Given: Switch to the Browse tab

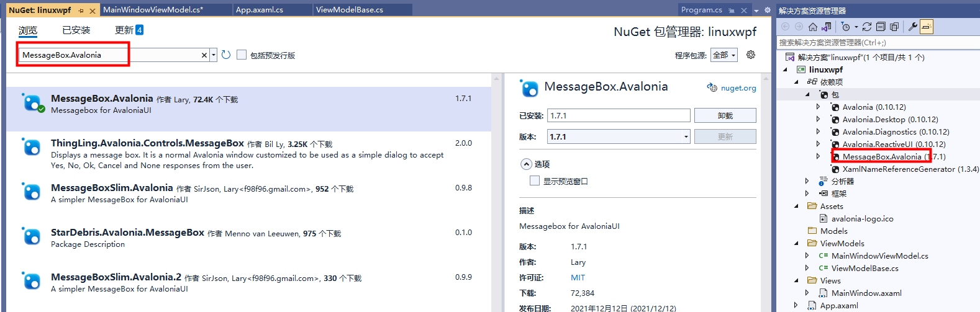Looking at the screenshot, I should [28, 30].
